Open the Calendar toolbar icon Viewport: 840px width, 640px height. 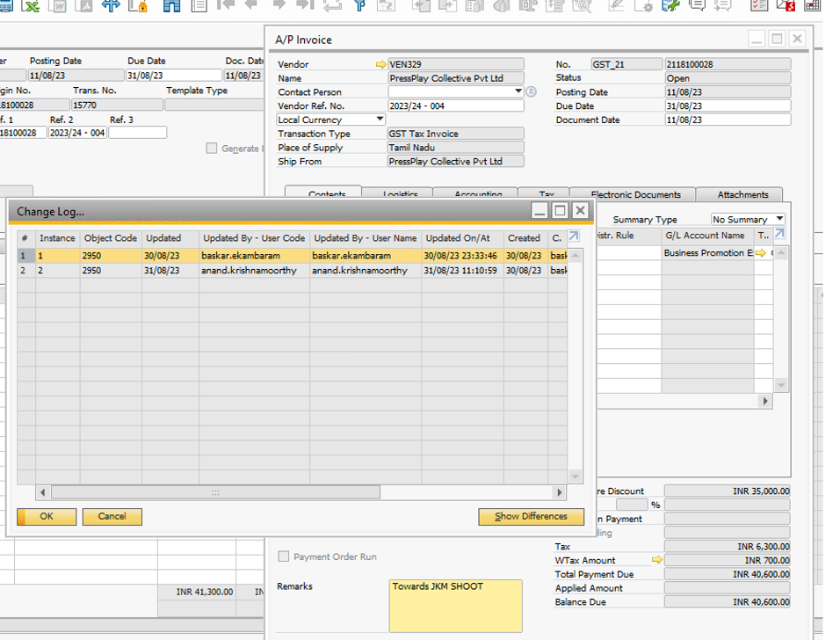[x=813, y=6]
